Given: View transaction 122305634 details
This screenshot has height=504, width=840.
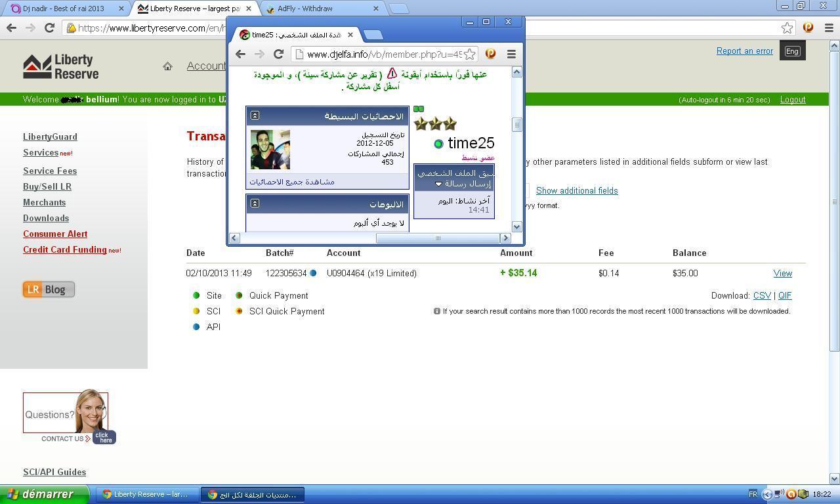Looking at the screenshot, I should coord(782,273).
